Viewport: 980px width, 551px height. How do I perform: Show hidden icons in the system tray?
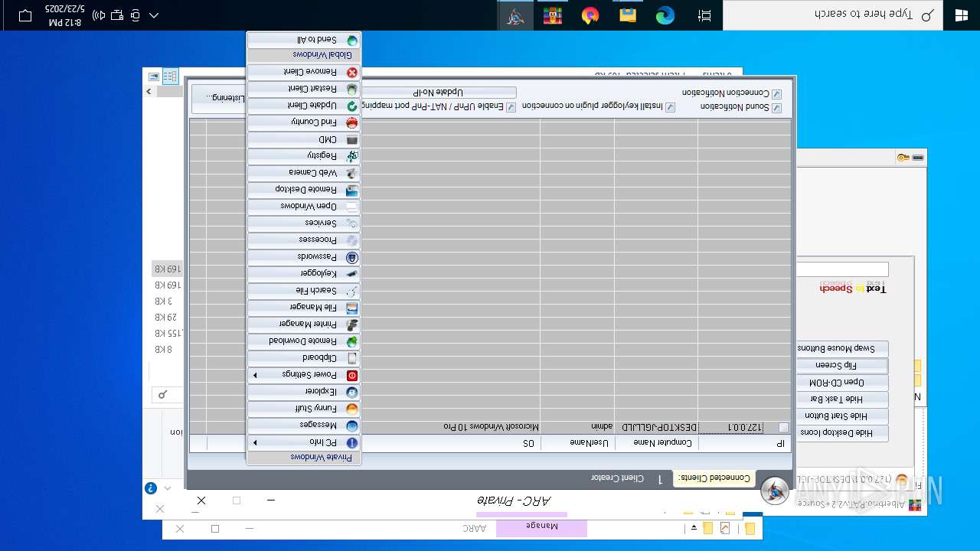154,15
